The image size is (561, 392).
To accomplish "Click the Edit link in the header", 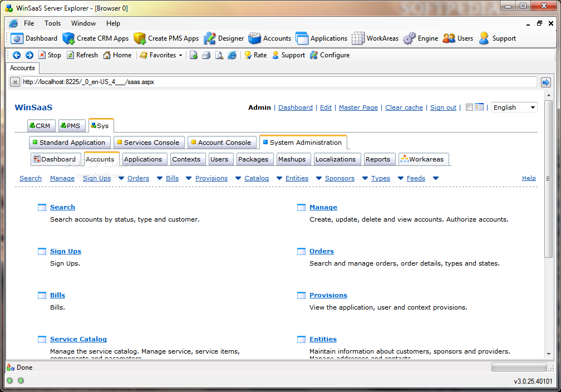I will click(326, 107).
